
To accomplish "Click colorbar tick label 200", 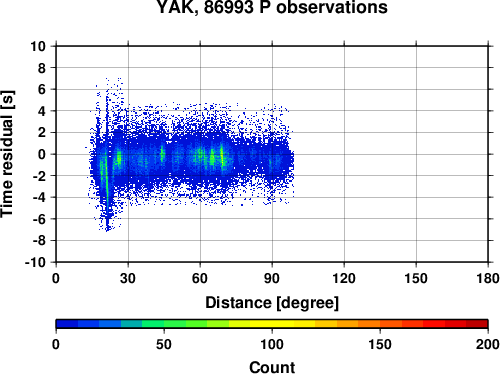I will pyautogui.click(x=488, y=344).
